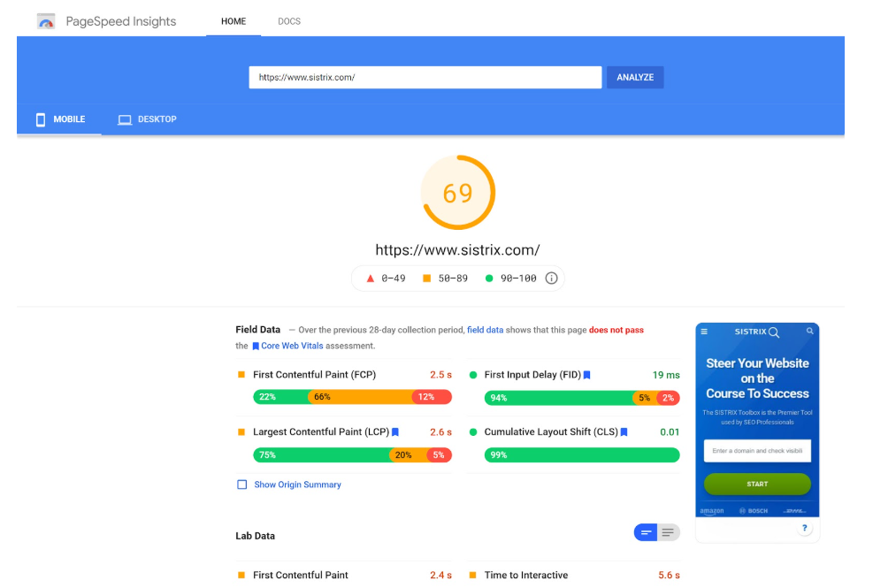Image resolution: width=873 pixels, height=588 pixels.
Task: Click the search magnifier in SISTRIX preview
Action: coord(809,332)
